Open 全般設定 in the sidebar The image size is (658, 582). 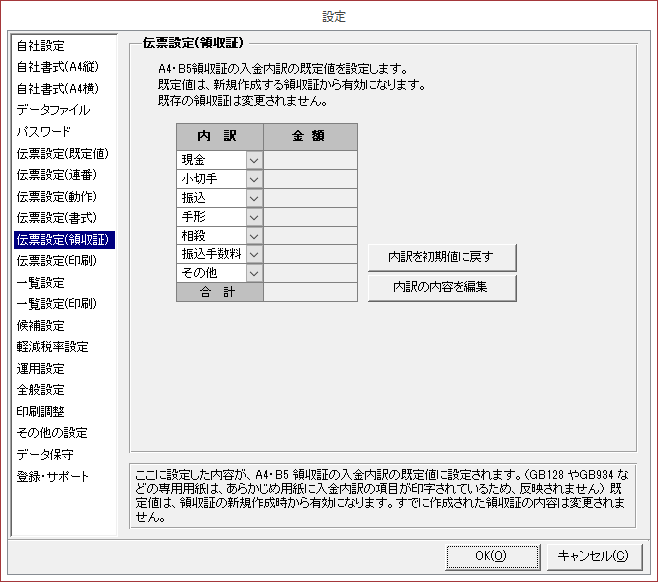click(41, 390)
